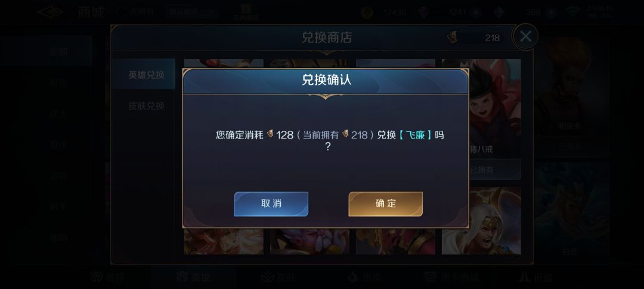Open the 热卖 bottom tab
The height and width of the screenshot is (289, 644).
[x=364, y=277]
